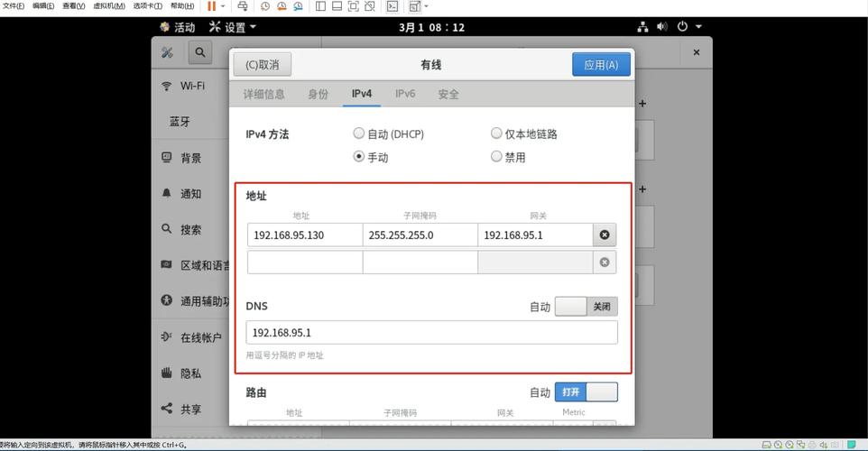Open the 查看(V) menu
The height and width of the screenshot is (451, 868).
[x=74, y=6]
